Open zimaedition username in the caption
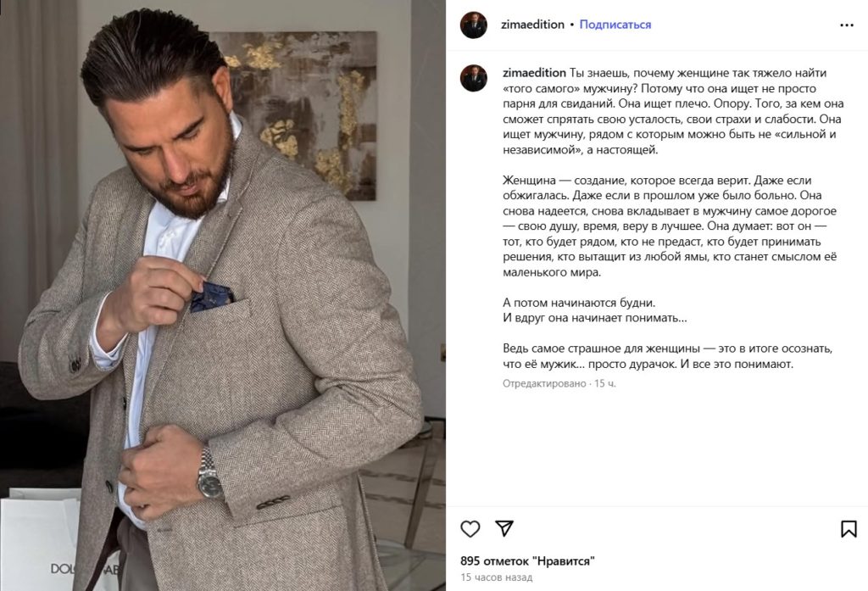The image size is (868, 591). pyautogui.click(x=534, y=73)
